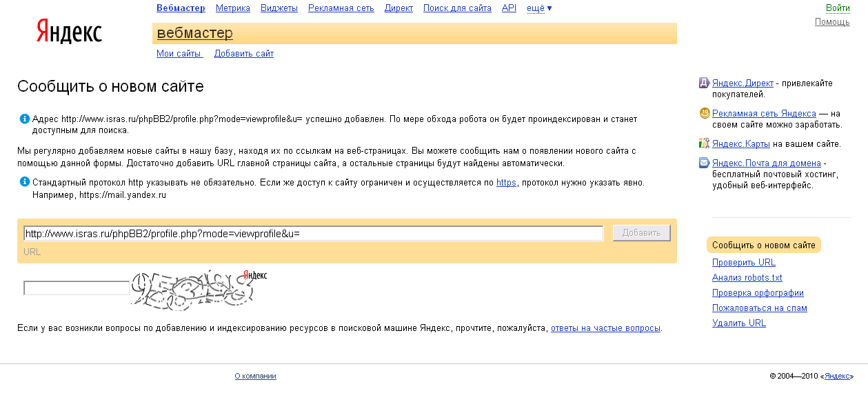The width and height of the screenshot is (868, 402).
Task: Open the Помощь help link
Action: (832, 22)
